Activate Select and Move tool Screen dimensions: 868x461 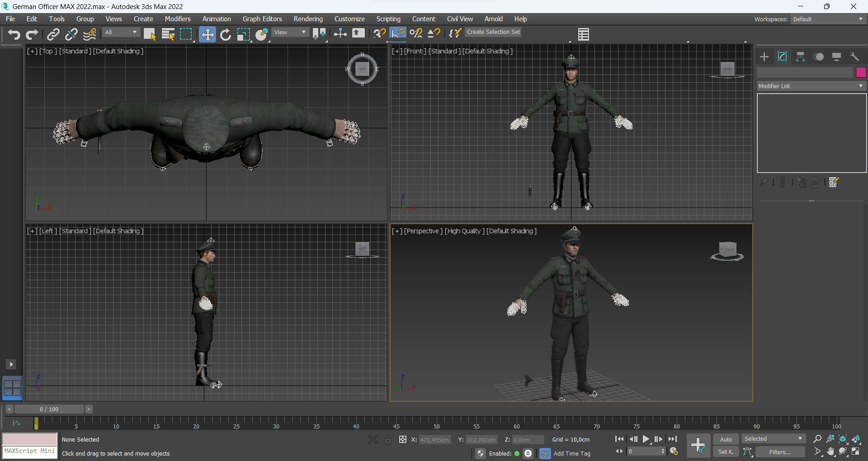click(x=207, y=34)
